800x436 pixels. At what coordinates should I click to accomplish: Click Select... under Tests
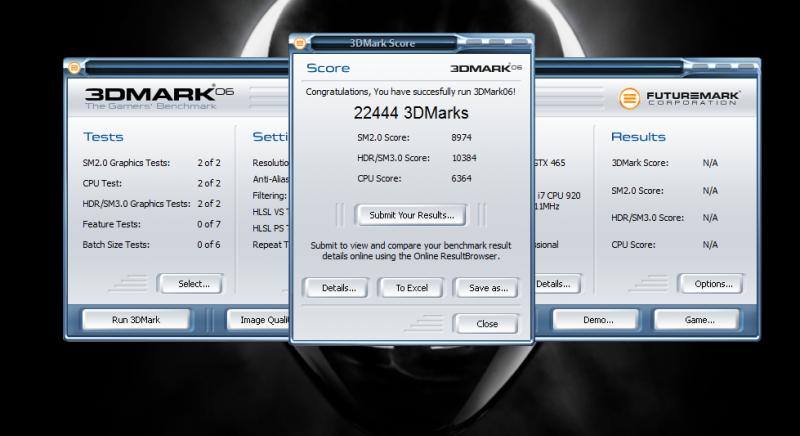[193, 284]
